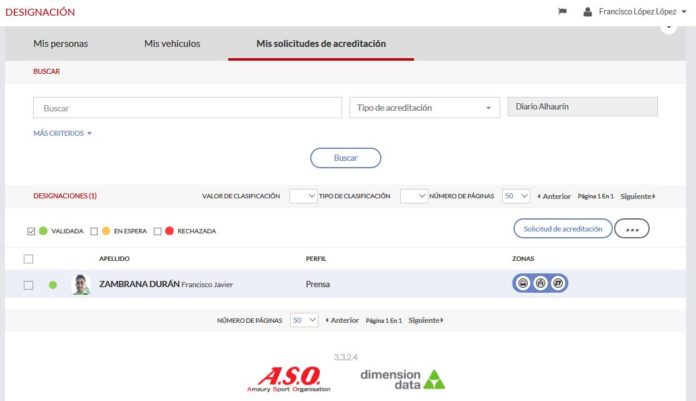Image resolution: width=696 pixels, height=401 pixels.
Task: Click Zambrana Durán's profile photo
Action: click(x=81, y=285)
